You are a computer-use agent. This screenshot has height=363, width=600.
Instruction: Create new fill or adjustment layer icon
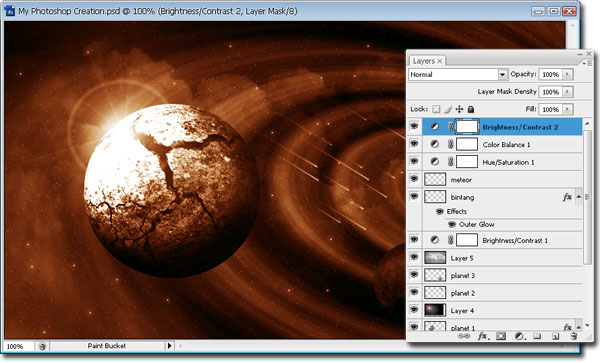[x=519, y=336]
